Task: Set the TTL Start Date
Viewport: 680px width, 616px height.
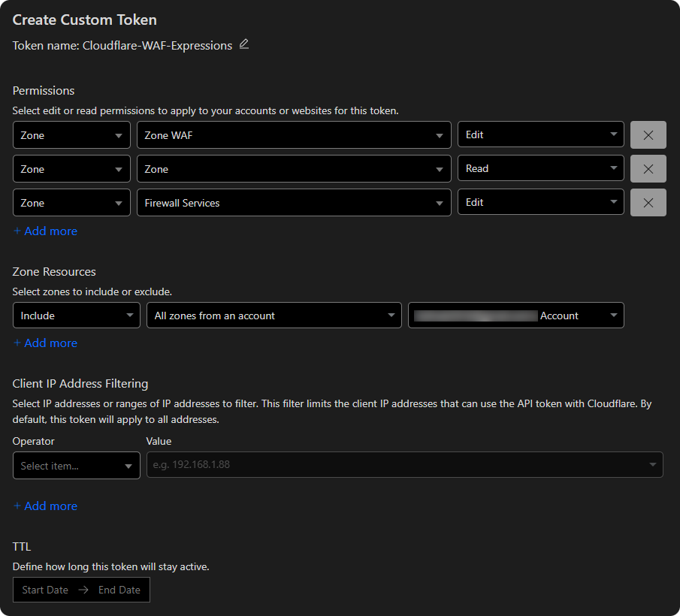Action: [x=45, y=590]
